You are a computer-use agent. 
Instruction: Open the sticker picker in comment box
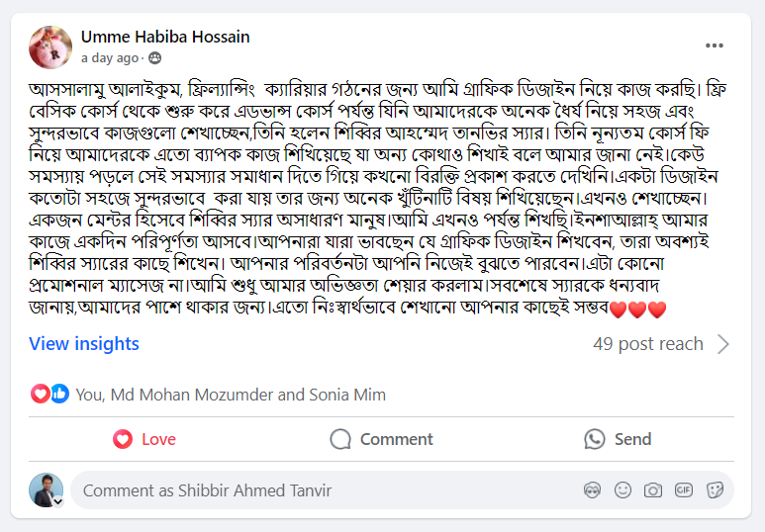click(x=715, y=489)
